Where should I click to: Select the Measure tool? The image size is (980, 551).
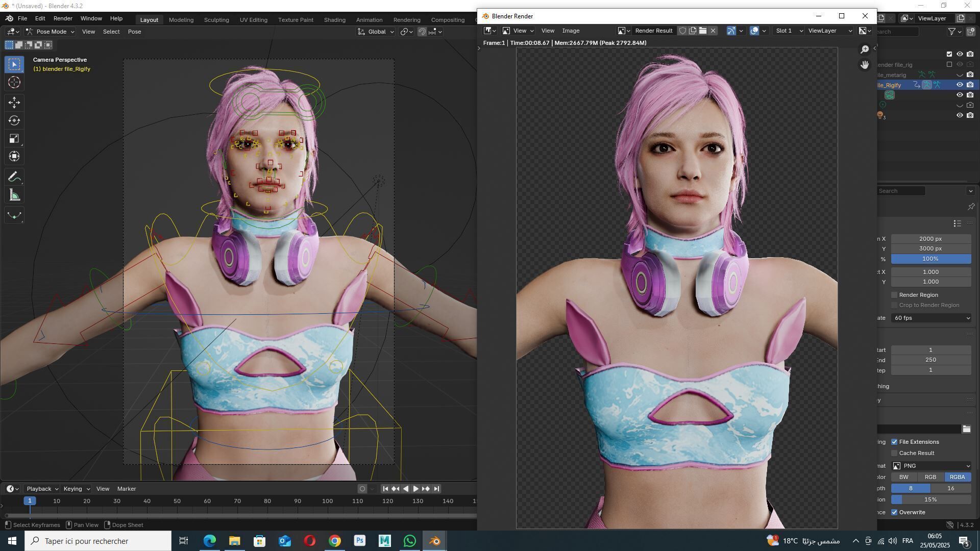click(14, 195)
